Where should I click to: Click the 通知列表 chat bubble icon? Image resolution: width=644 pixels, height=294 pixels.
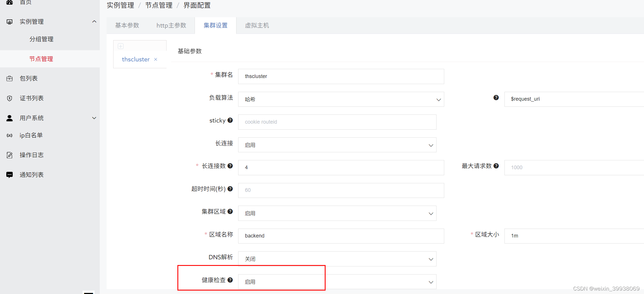pos(9,175)
